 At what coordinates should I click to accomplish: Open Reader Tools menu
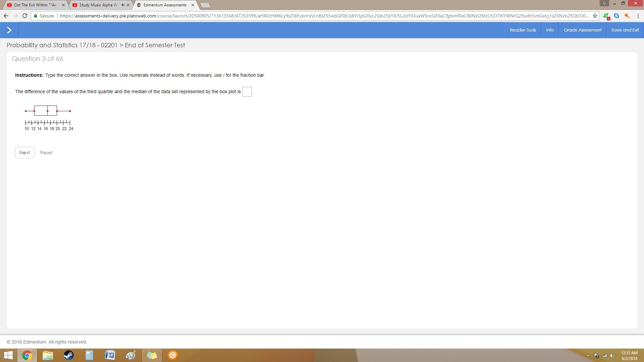(523, 30)
